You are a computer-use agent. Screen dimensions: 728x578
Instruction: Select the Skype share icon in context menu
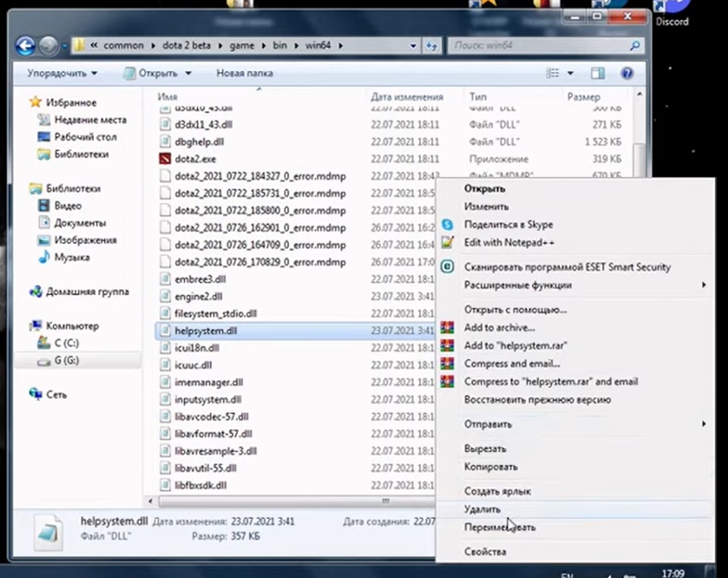[448, 224]
